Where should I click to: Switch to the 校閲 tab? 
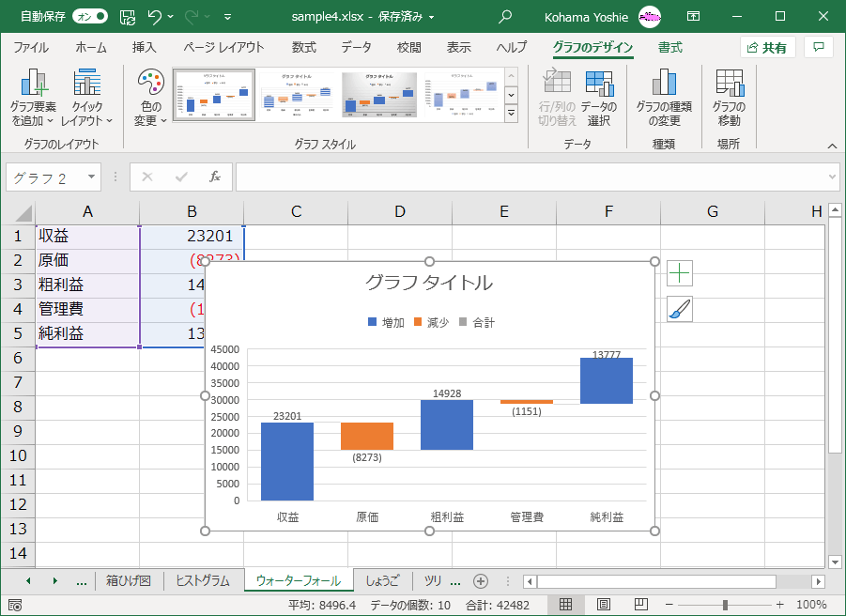coord(409,48)
